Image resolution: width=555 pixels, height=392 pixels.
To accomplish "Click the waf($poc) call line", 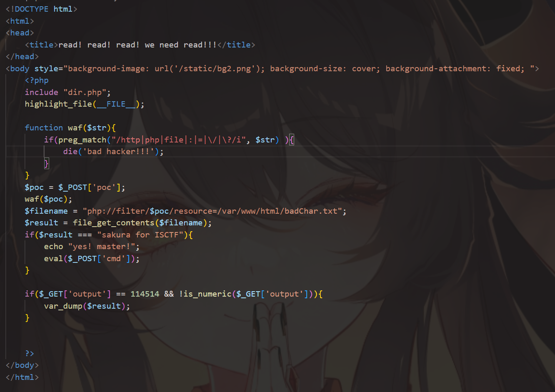I will point(48,199).
